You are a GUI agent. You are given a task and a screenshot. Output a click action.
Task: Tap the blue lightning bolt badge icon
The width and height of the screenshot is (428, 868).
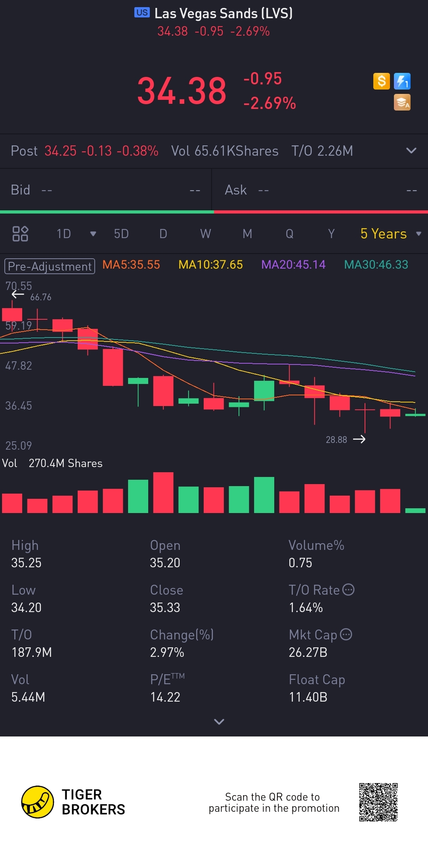(402, 81)
